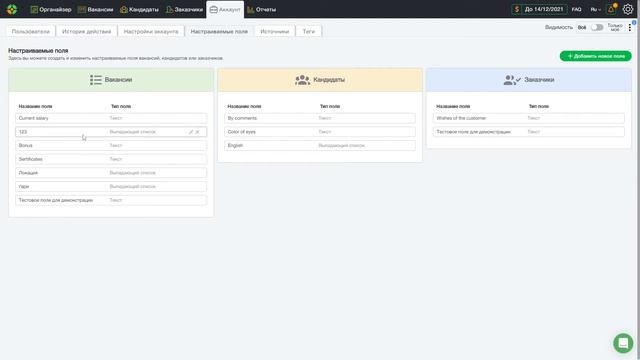Screen dimensions: 640x360
Task: Click Выпадающий список type of English
Action: pos(342,145)
